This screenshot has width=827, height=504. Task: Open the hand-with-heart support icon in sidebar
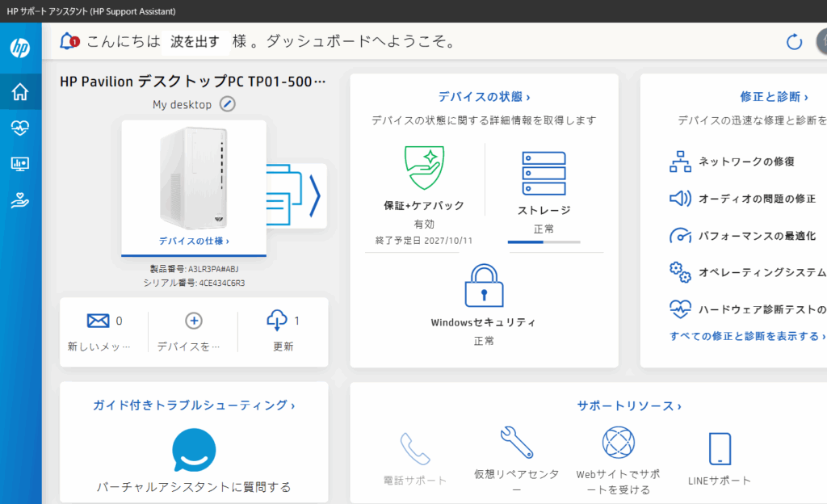click(x=20, y=200)
